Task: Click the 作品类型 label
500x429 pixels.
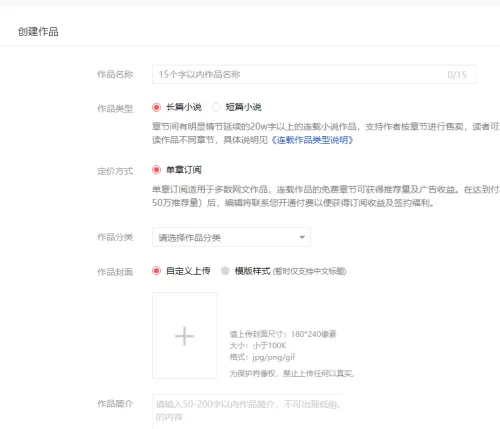Action: [x=115, y=109]
